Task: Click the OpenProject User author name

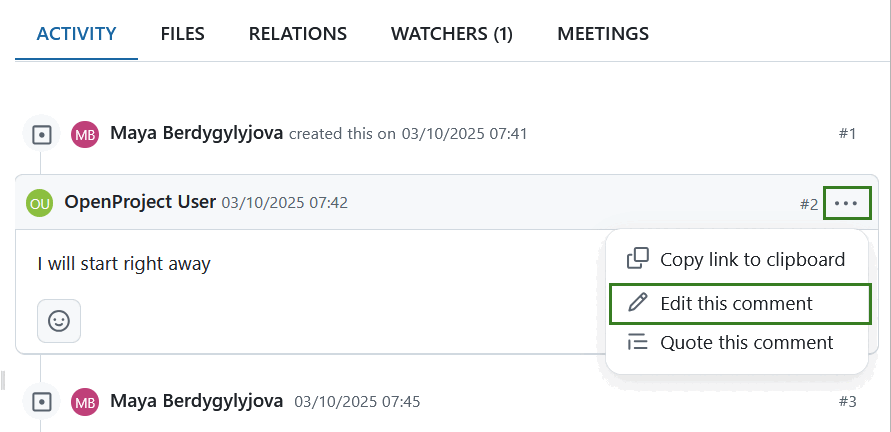Action: click(140, 202)
